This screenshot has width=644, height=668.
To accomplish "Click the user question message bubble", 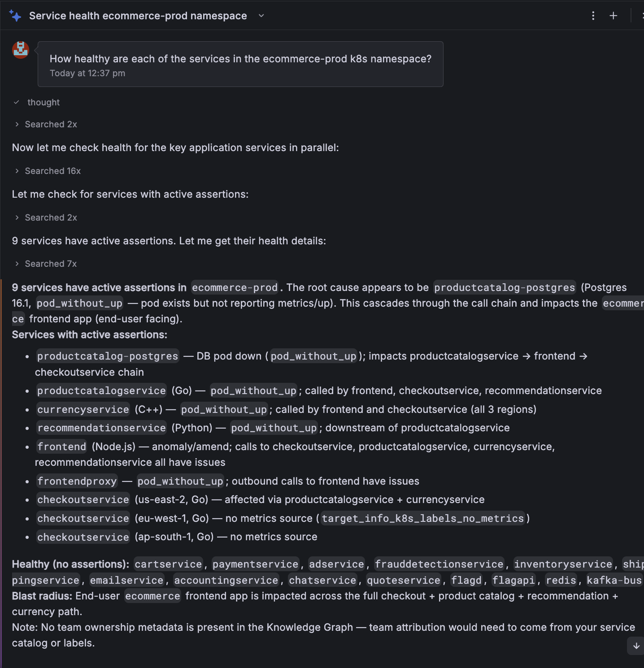I will 240,64.
